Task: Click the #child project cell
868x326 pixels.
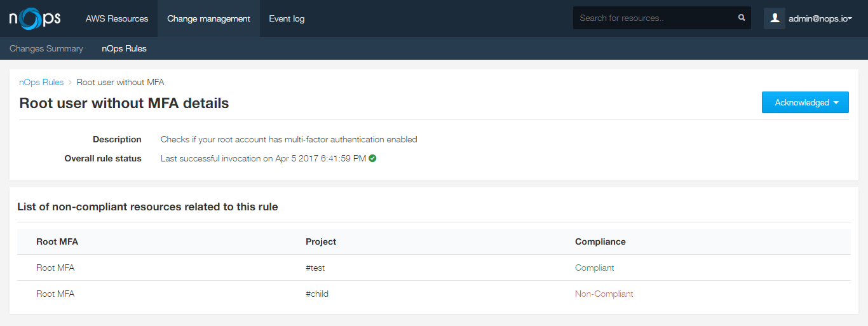Action: [317, 294]
